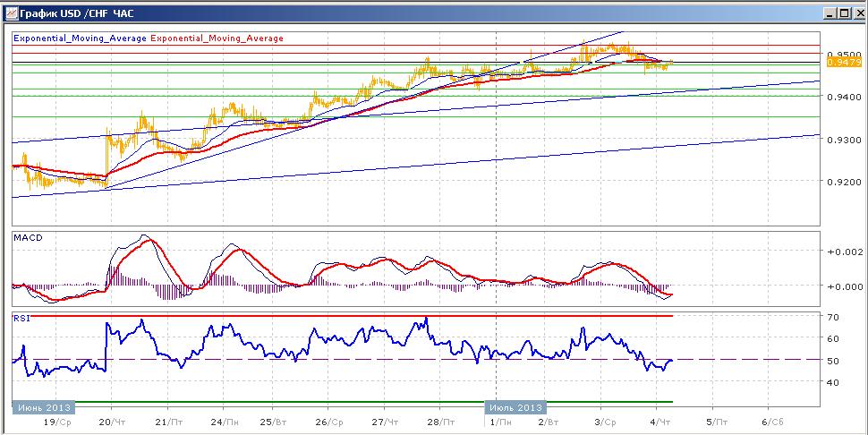The height and width of the screenshot is (435, 868).
Task: Click the 24/Пн date label
Action: pos(226,422)
